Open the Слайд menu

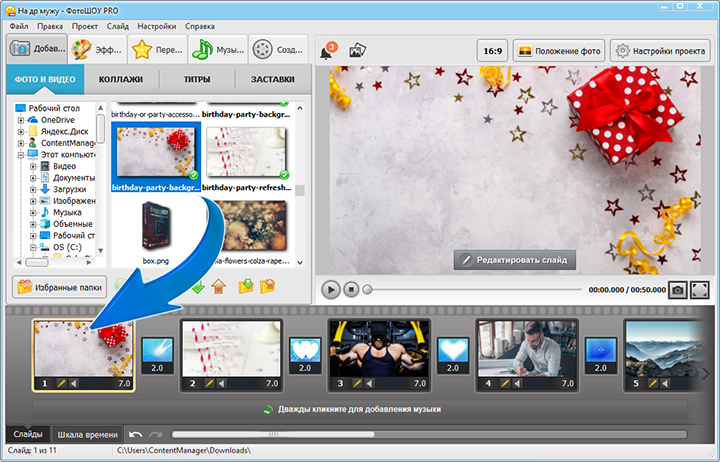click(x=117, y=24)
